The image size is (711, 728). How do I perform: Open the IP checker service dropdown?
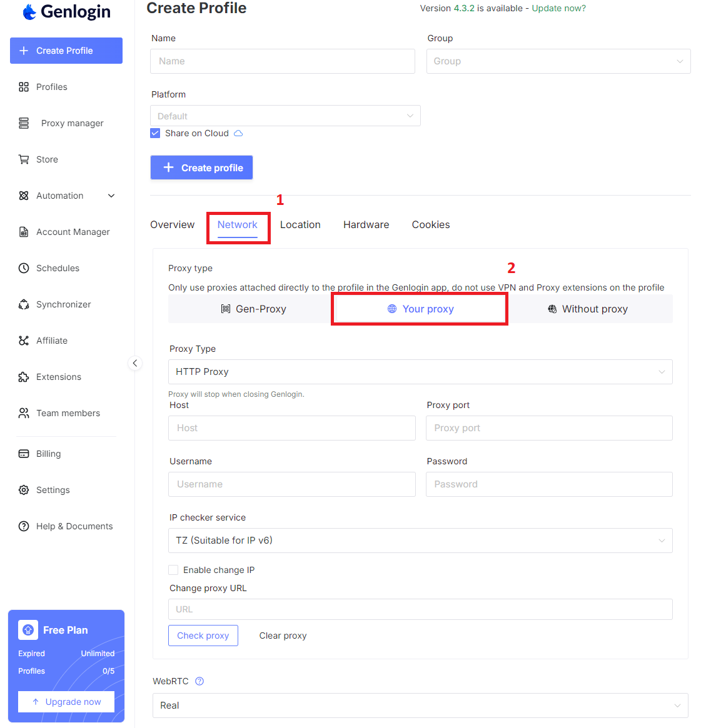click(x=420, y=541)
